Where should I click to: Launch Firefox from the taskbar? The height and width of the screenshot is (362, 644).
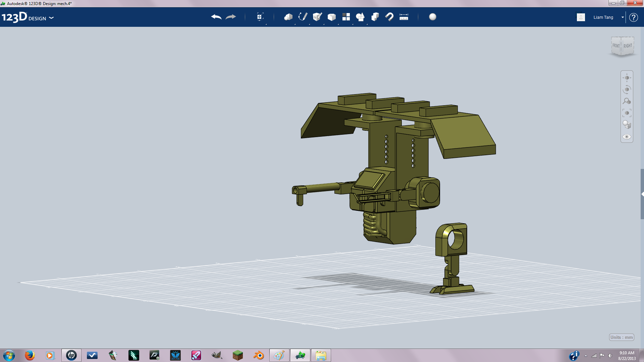click(x=30, y=355)
